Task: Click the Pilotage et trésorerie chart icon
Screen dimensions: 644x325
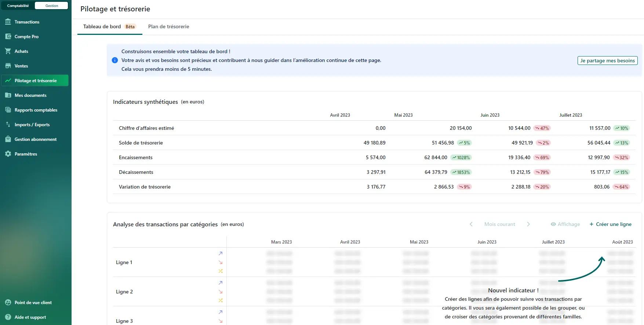Action: point(8,81)
